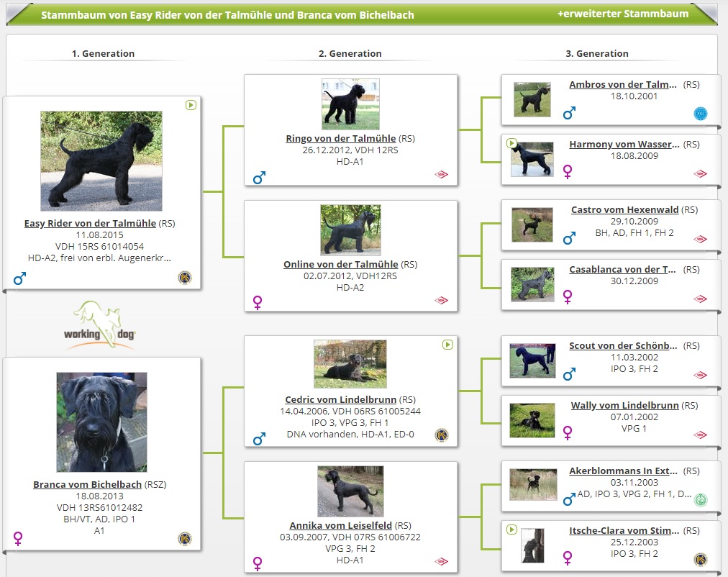
Task: Open Annika vom Leiselfeld profile link
Action: click(x=340, y=526)
